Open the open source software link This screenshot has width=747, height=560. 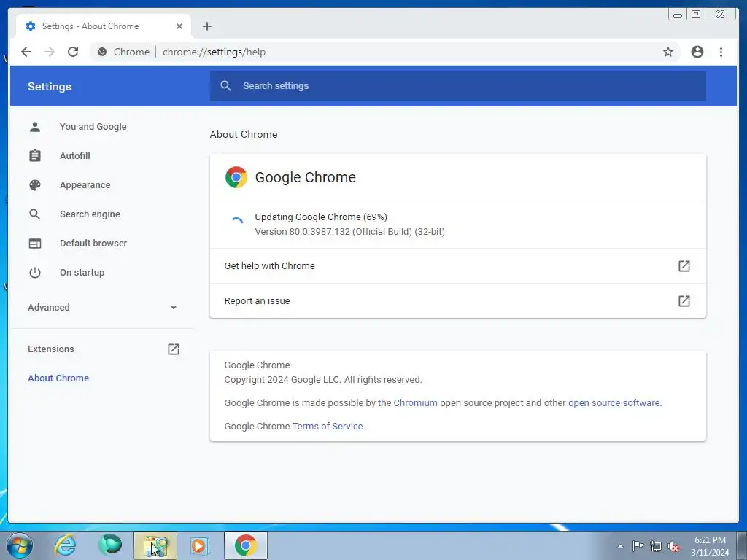pyautogui.click(x=614, y=402)
